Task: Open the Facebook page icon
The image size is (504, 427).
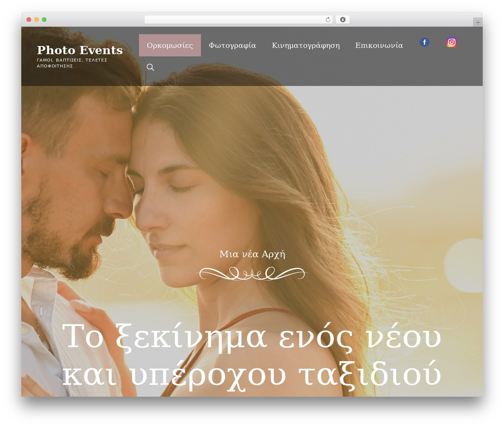Action: point(424,42)
